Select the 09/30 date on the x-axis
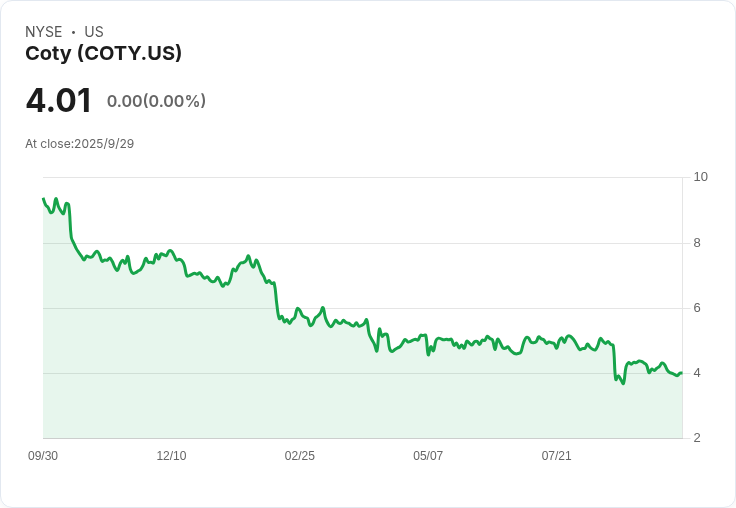Screen dimensions: 736x508 tap(43, 456)
